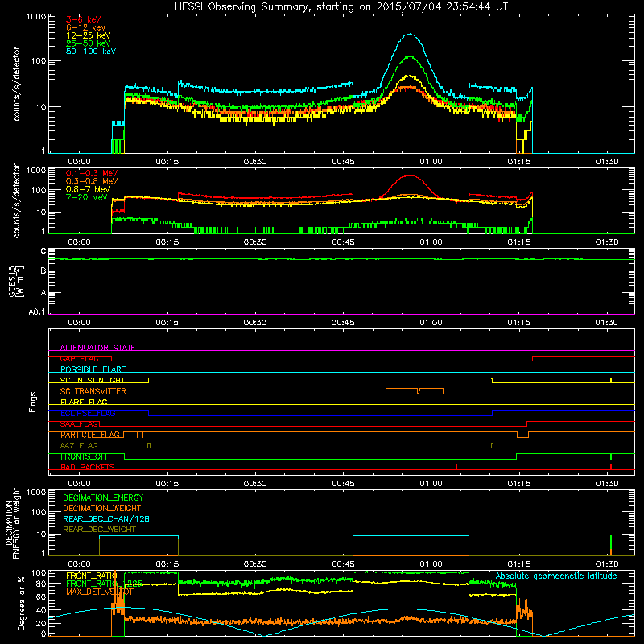Image resolution: width=644 pixels, height=644 pixels.
Task: Click the 00:30 tick label under the Flags panel
Action: 255,484
